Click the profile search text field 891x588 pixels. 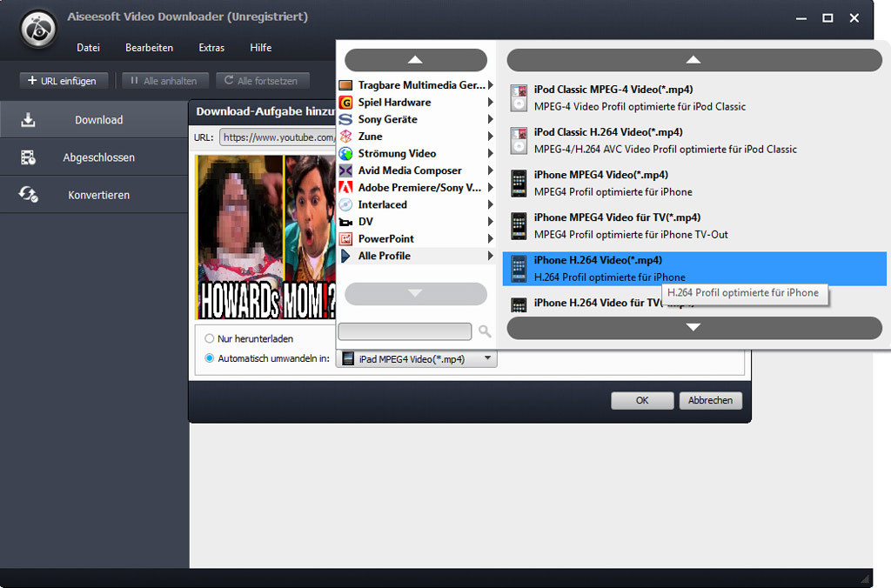click(x=405, y=331)
